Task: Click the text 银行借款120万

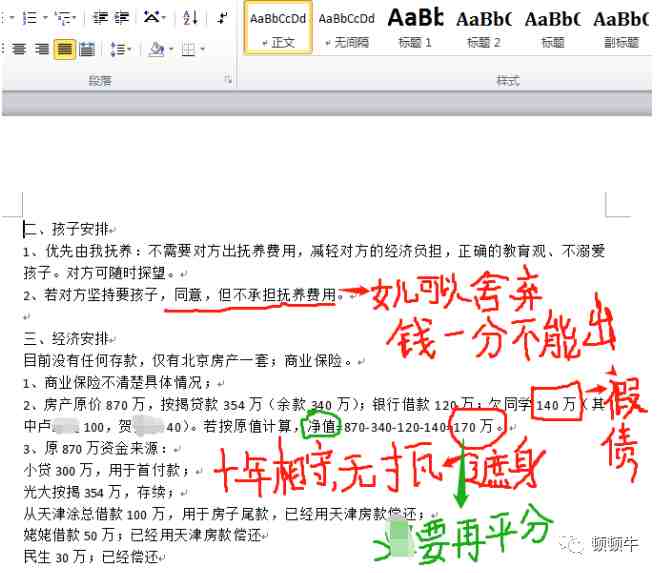Action: [425, 405]
